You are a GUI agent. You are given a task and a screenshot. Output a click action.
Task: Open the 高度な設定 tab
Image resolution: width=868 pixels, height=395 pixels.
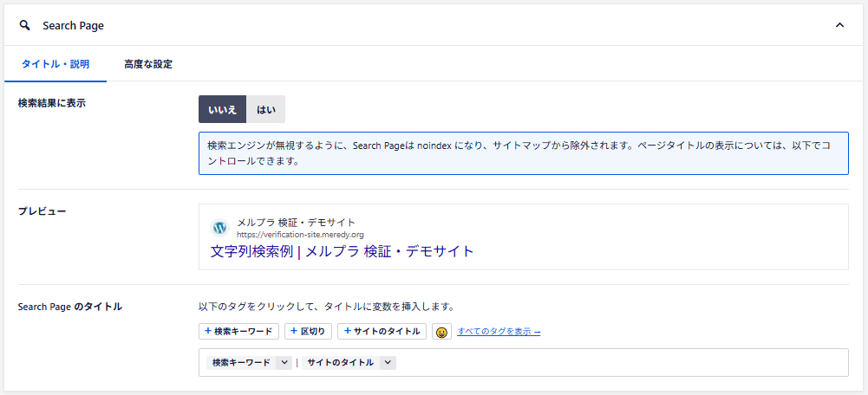pyautogui.click(x=148, y=64)
